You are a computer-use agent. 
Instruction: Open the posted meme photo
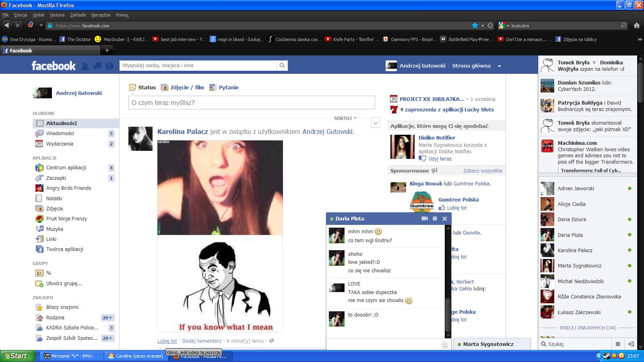click(220, 236)
